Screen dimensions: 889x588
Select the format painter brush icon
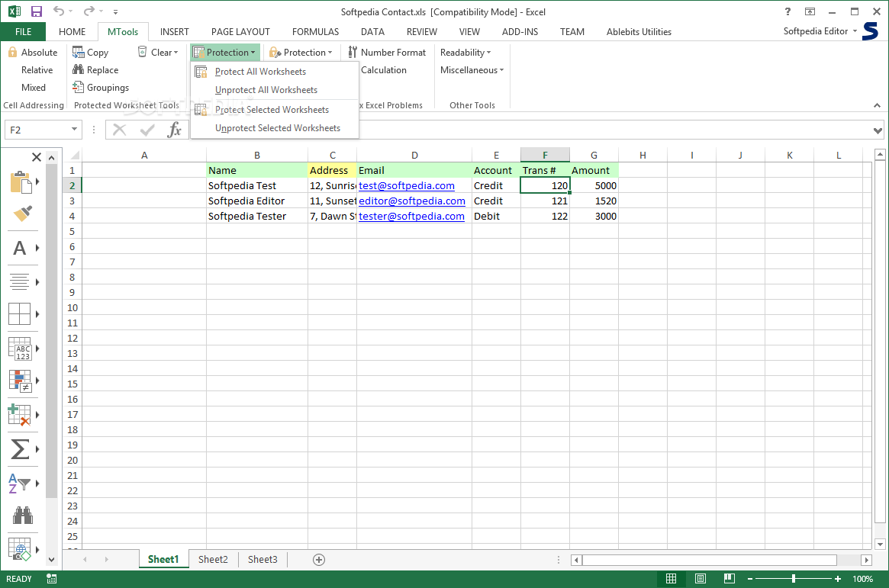point(23,213)
